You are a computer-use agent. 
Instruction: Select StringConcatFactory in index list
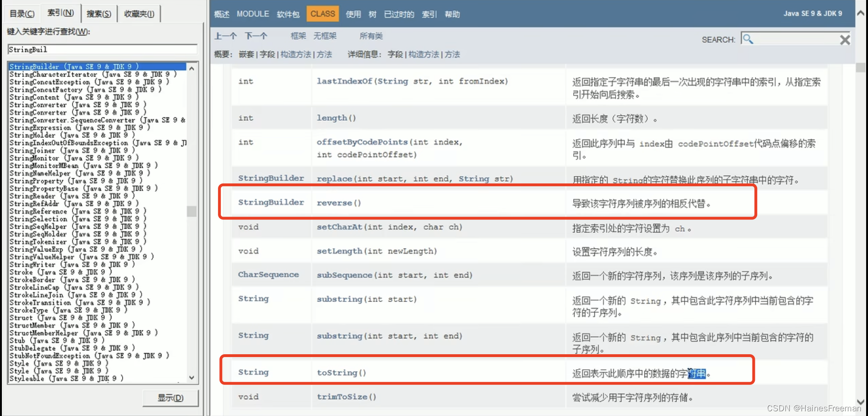click(85, 89)
